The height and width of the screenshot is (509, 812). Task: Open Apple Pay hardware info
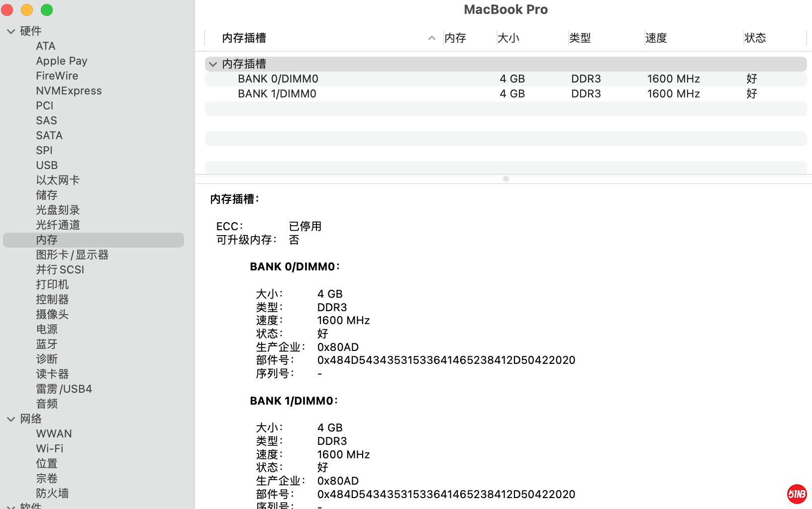click(62, 61)
